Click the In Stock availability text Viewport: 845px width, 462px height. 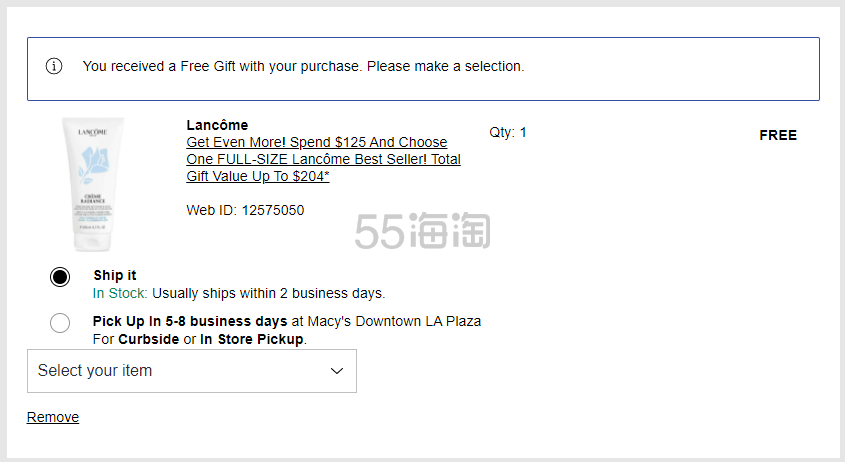coord(120,293)
